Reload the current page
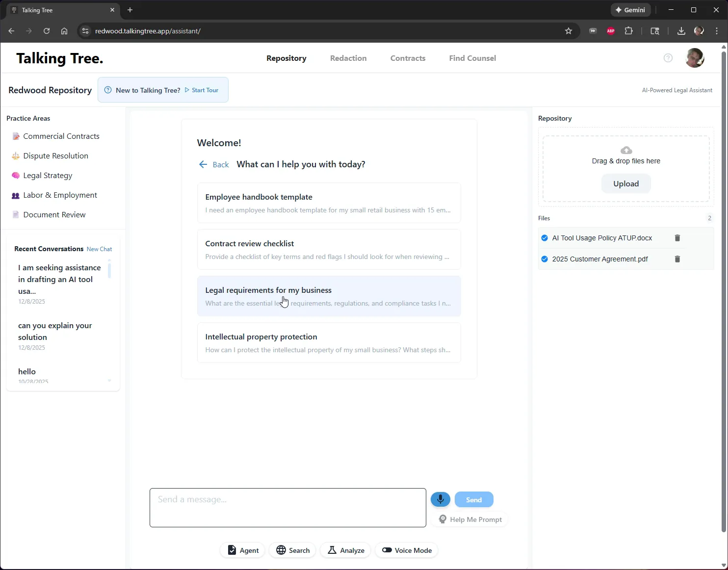728x570 pixels. pyautogui.click(x=47, y=31)
